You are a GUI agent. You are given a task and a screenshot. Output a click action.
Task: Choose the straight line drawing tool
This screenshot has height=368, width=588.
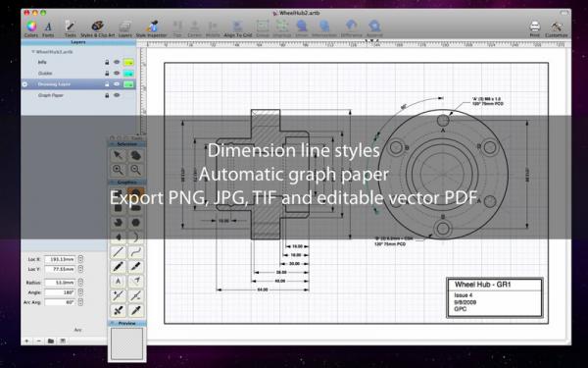tap(119, 251)
